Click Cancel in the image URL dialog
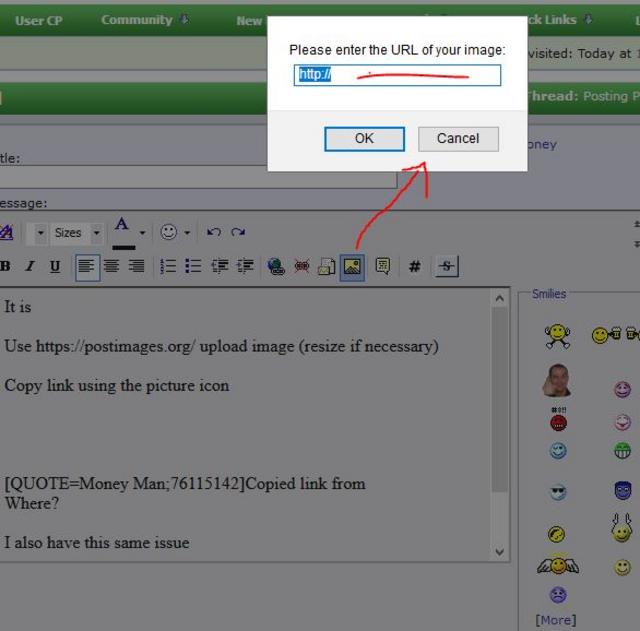Viewport: 640px width, 631px height. coord(458,139)
